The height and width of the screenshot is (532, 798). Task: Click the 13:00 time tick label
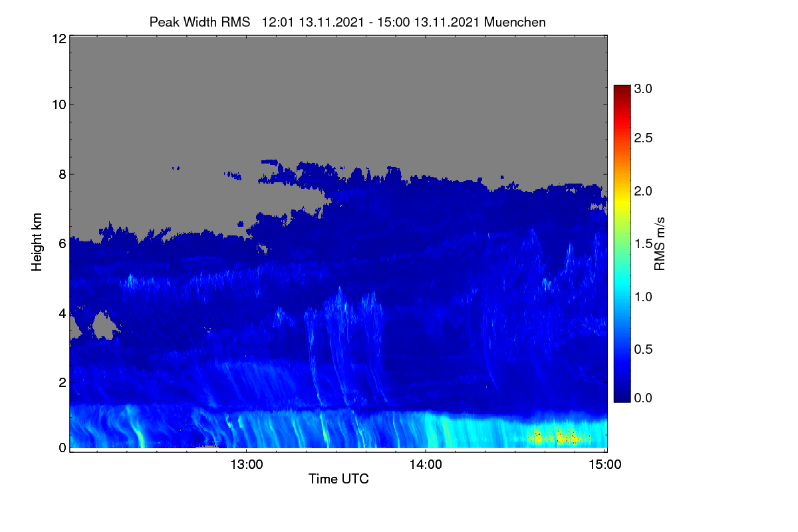(247, 465)
